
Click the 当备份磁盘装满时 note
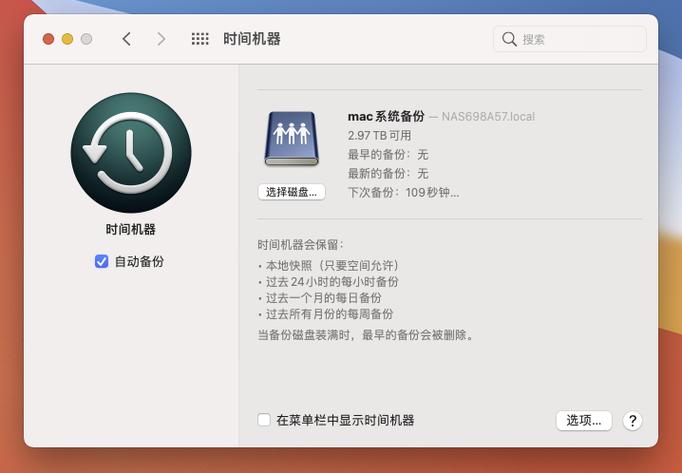[366, 335]
